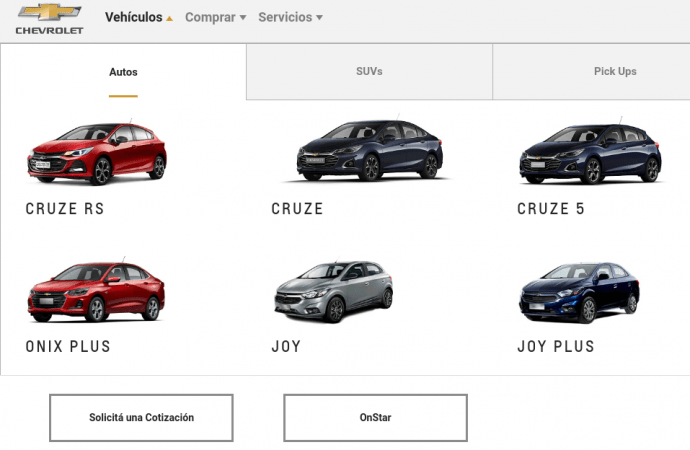Open the red Onix Plus car image

tap(96, 290)
